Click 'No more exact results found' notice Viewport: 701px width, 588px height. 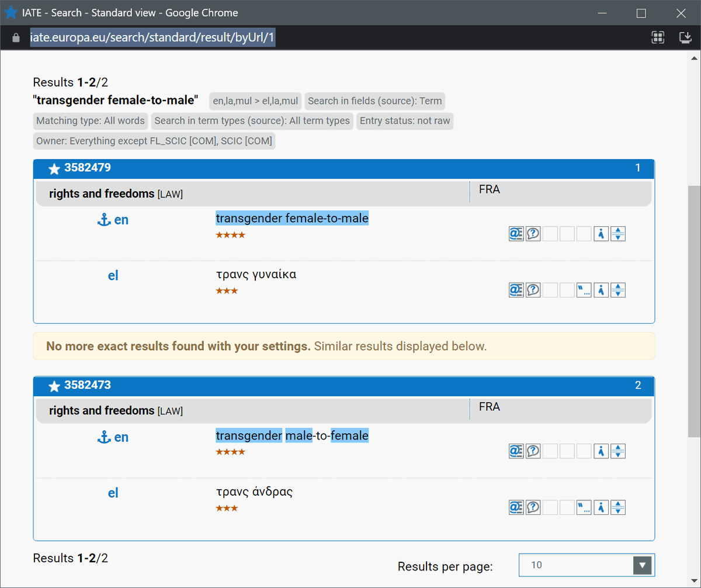(344, 346)
